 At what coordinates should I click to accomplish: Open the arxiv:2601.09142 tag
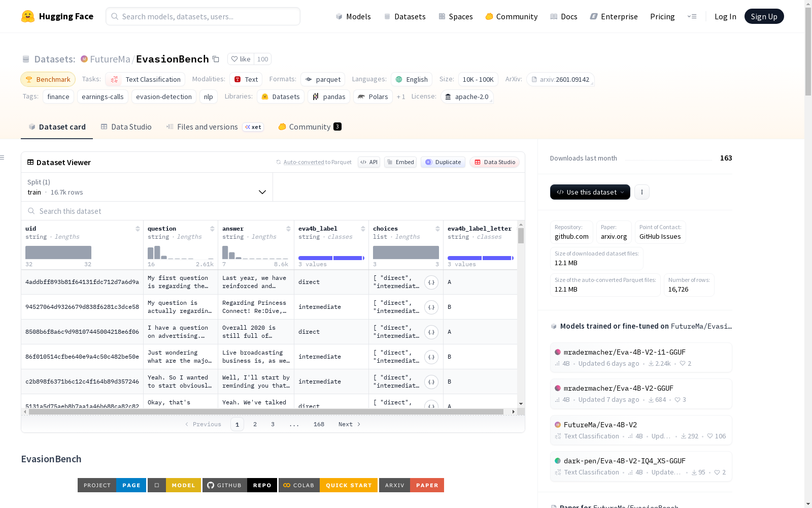point(560,79)
